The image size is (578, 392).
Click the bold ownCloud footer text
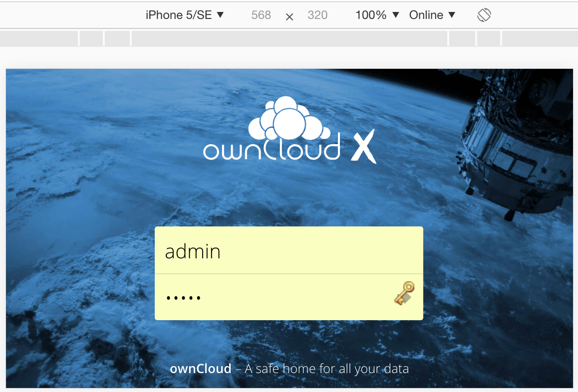pos(201,369)
